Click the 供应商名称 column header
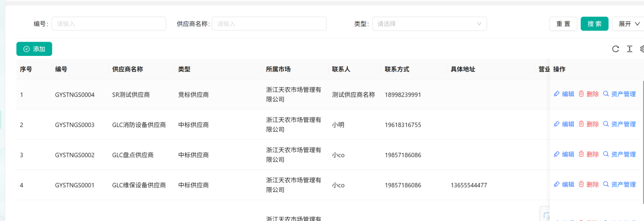The image size is (644, 221). pyautogui.click(x=127, y=69)
